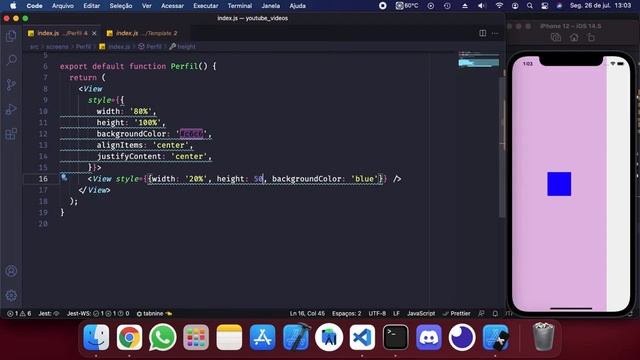Change the LF end-of-line sequence
The width and height of the screenshot is (640, 360).
click(x=396, y=313)
